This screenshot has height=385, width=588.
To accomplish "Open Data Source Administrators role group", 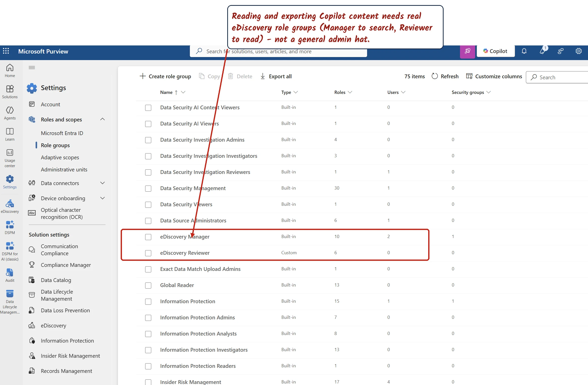I will pyautogui.click(x=193, y=220).
